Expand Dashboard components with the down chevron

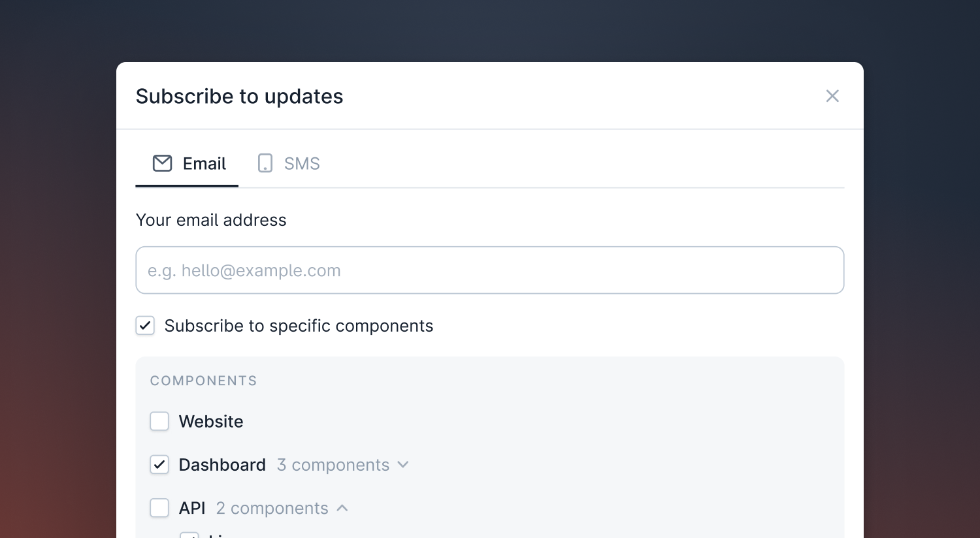tap(403, 464)
